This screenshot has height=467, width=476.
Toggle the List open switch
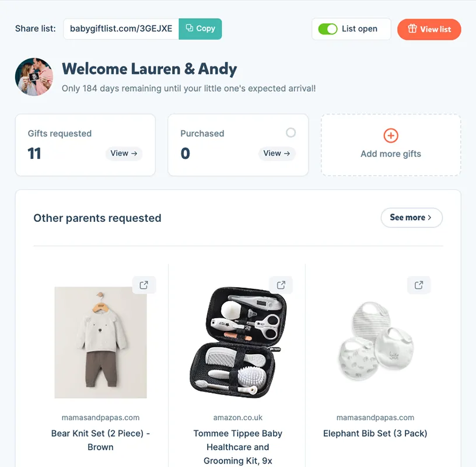point(328,29)
